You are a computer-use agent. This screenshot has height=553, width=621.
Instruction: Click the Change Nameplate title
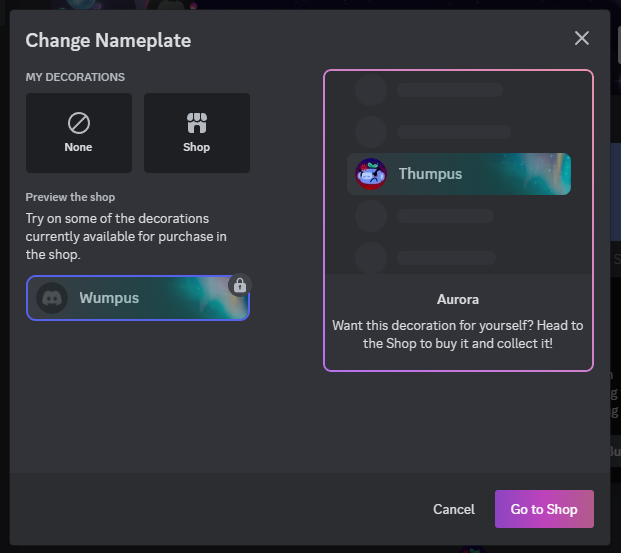pos(108,40)
